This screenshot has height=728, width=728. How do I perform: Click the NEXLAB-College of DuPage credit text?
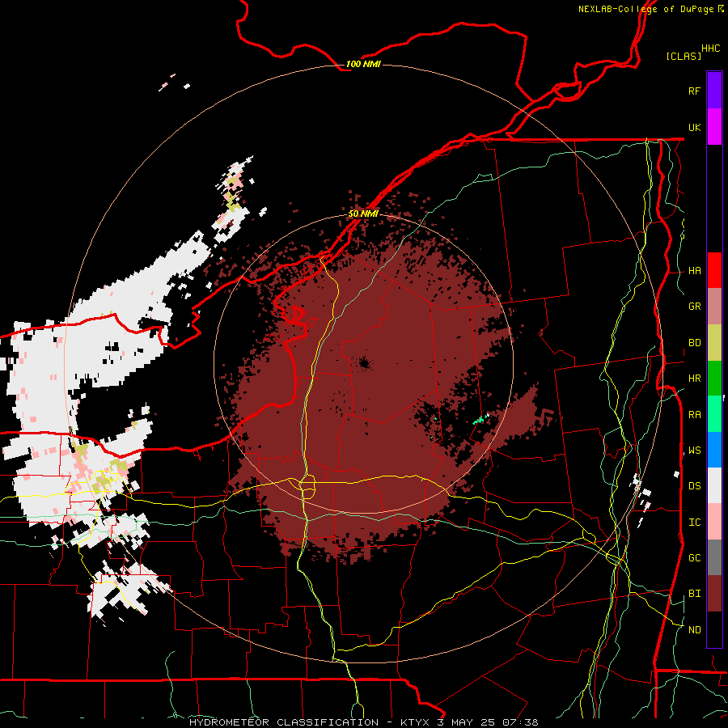click(x=645, y=9)
